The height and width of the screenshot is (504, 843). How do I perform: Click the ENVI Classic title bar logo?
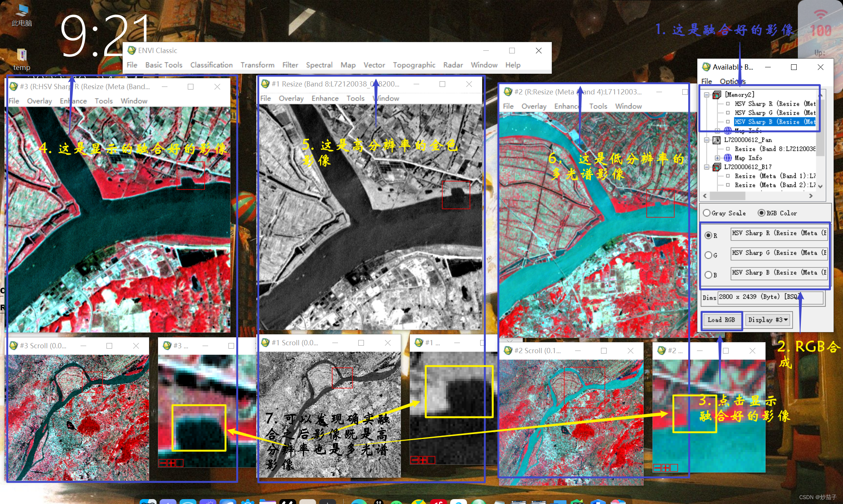(x=132, y=50)
